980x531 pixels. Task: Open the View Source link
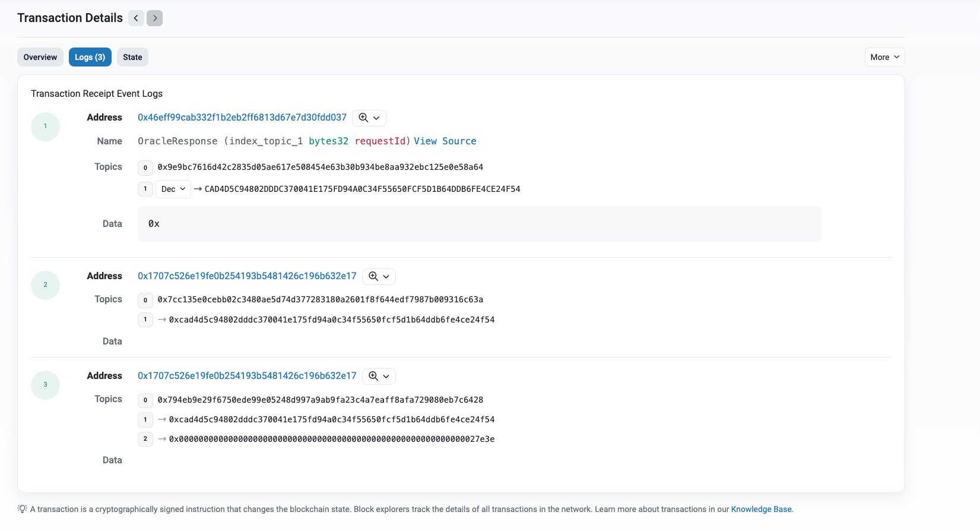point(445,141)
